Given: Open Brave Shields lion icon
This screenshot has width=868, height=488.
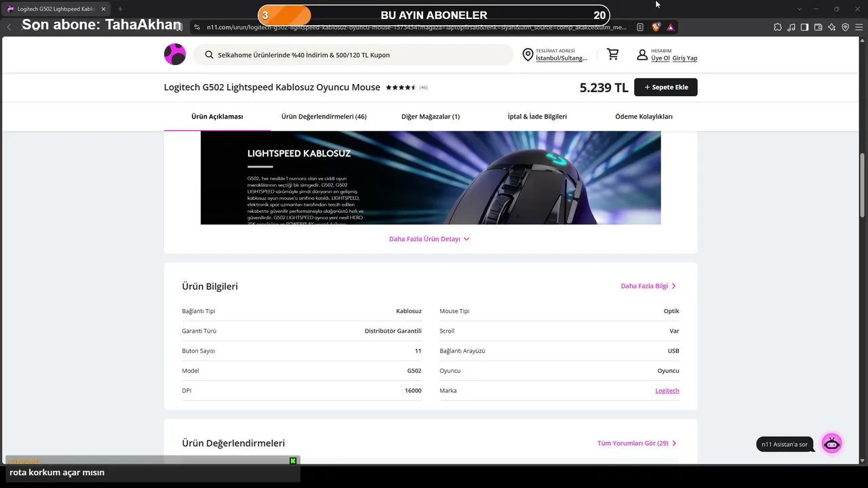Looking at the screenshot, I should [656, 27].
